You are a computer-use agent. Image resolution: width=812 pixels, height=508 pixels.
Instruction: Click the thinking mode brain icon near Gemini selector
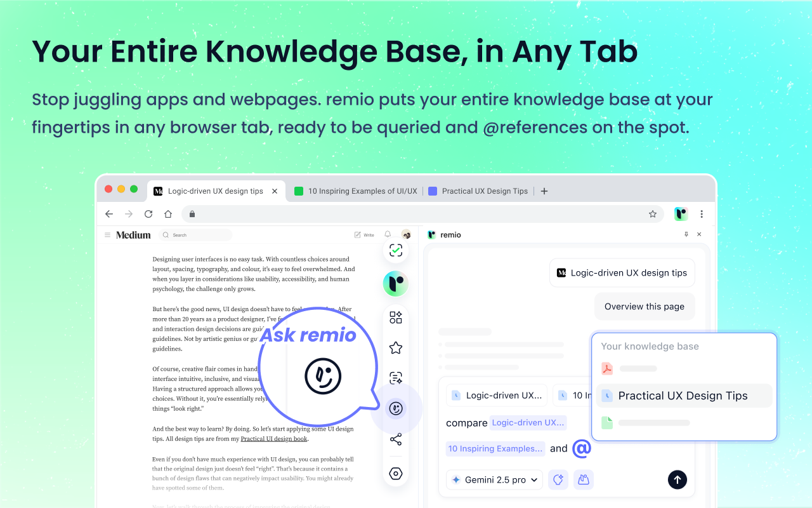tap(558, 479)
